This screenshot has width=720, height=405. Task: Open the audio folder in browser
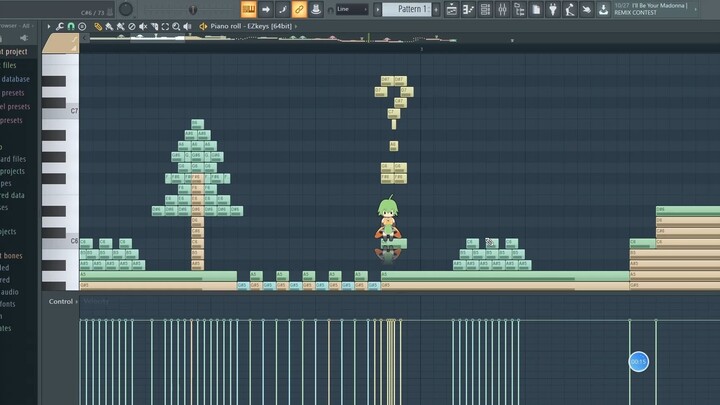[x=9, y=292]
